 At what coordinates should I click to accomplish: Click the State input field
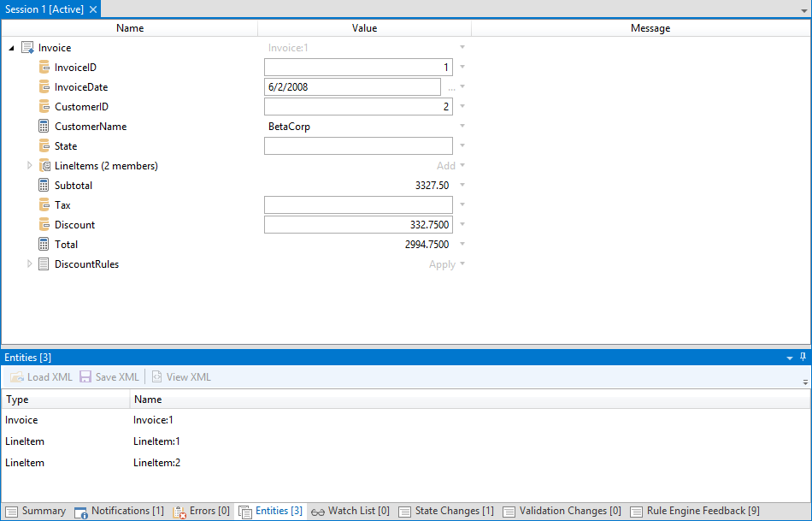358,146
